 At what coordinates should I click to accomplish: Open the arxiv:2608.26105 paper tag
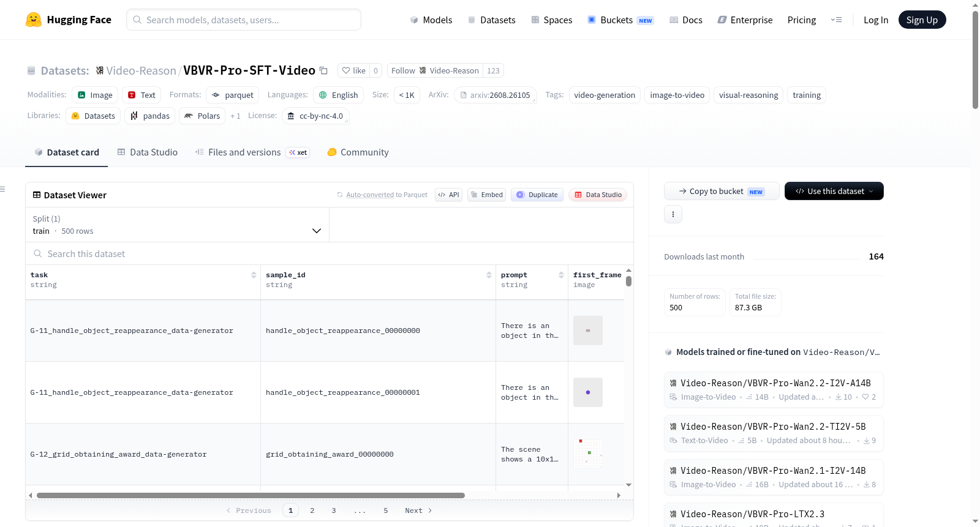coord(496,95)
